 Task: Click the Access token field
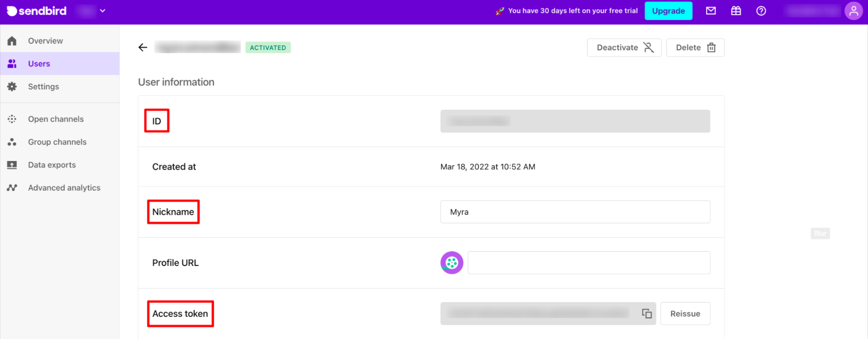[x=548, y=313]
